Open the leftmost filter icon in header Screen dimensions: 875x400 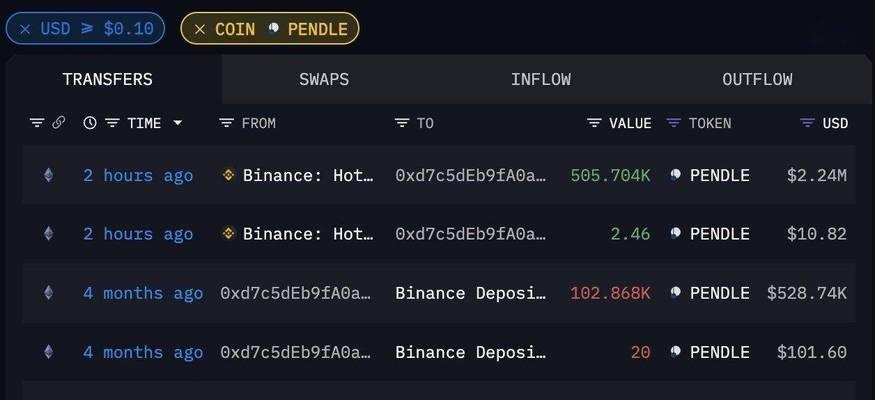pos(37,123)
